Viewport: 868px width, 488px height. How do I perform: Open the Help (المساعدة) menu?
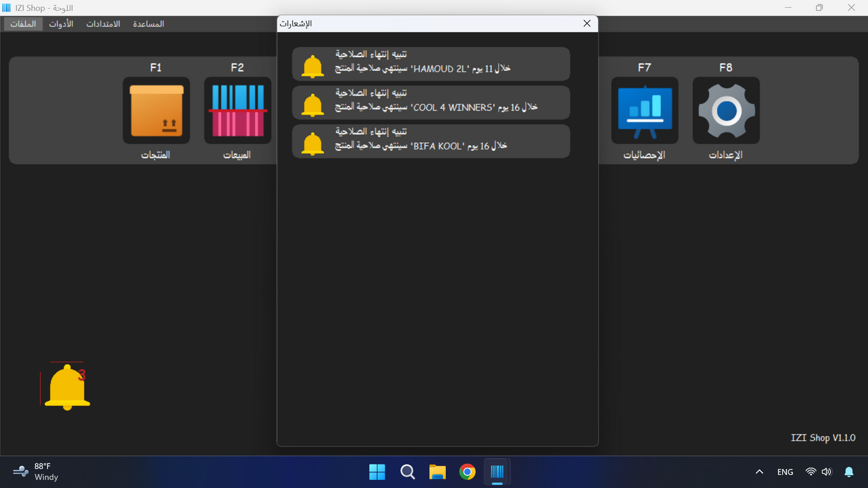click(x=148, y=24)
